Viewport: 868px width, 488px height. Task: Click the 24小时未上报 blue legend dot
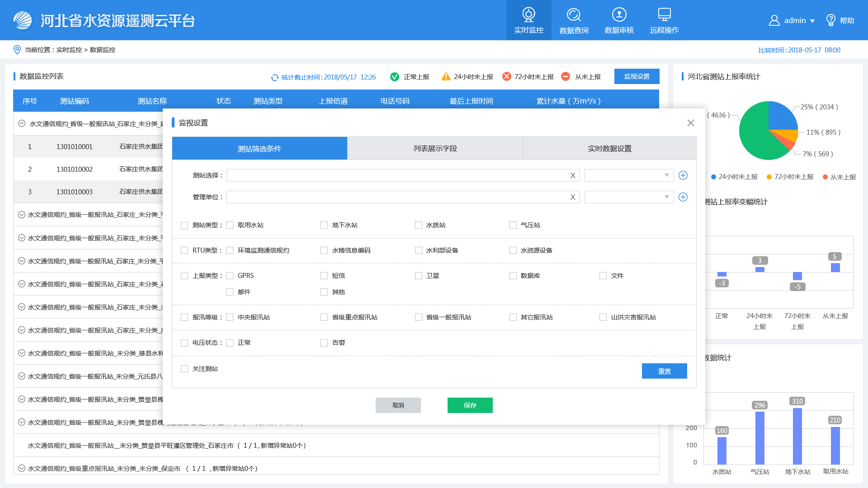(713, 177)
